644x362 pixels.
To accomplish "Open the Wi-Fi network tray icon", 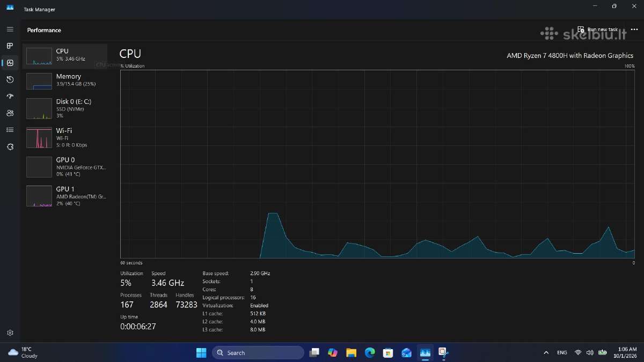I will 578,352.
